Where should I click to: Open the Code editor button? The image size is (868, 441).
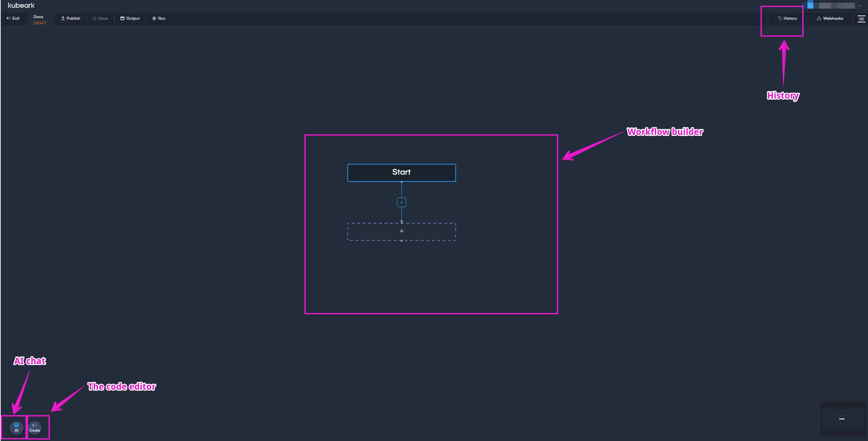35,428
